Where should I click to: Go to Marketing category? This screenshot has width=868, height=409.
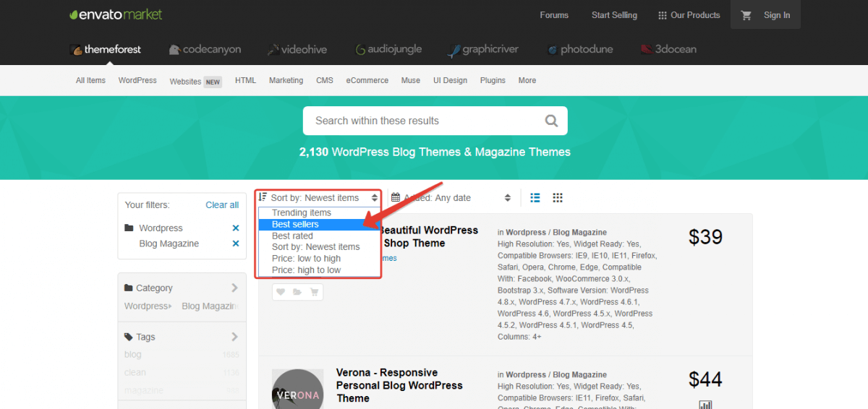pos(286,80)
